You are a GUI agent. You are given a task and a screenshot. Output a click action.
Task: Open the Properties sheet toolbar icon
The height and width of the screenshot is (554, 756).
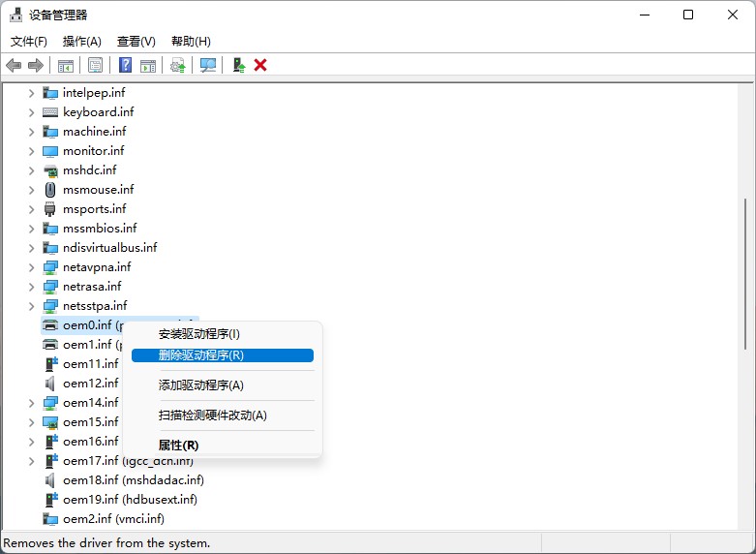(x=96, y=65)
